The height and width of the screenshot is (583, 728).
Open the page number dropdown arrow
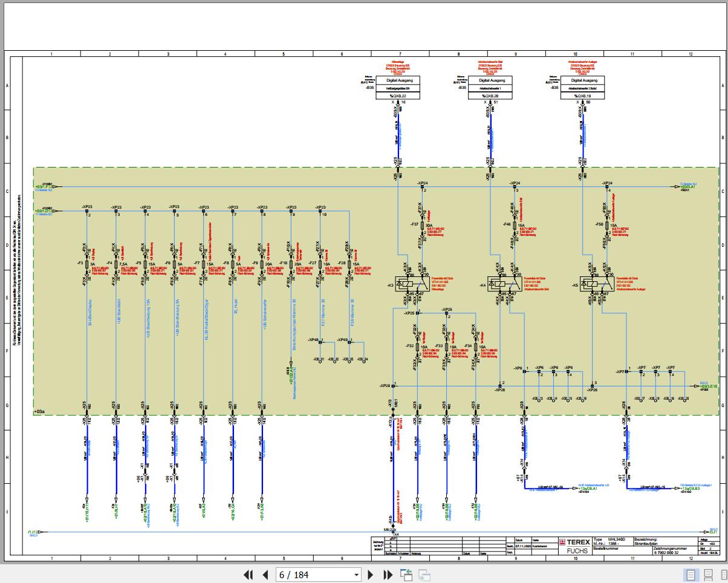[356, 575]
